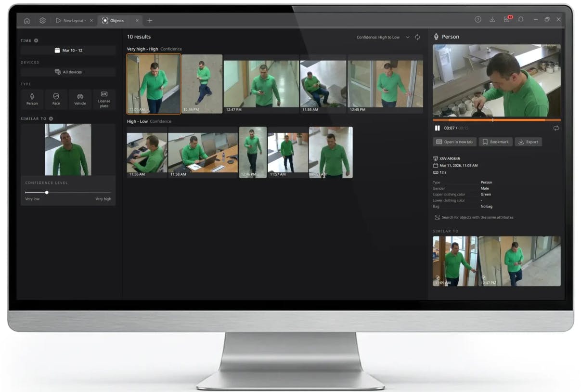581x392 pixels.
Task: Select the Person type filter
Action: 32,100
